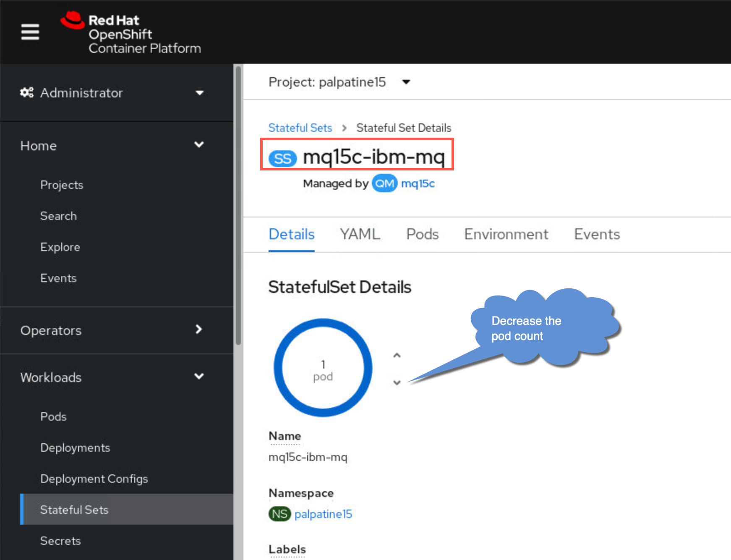The height and width of the screenshot is (560, 731).
Task: Click the QM queue manager badge
Action: (x=384, y=183)
